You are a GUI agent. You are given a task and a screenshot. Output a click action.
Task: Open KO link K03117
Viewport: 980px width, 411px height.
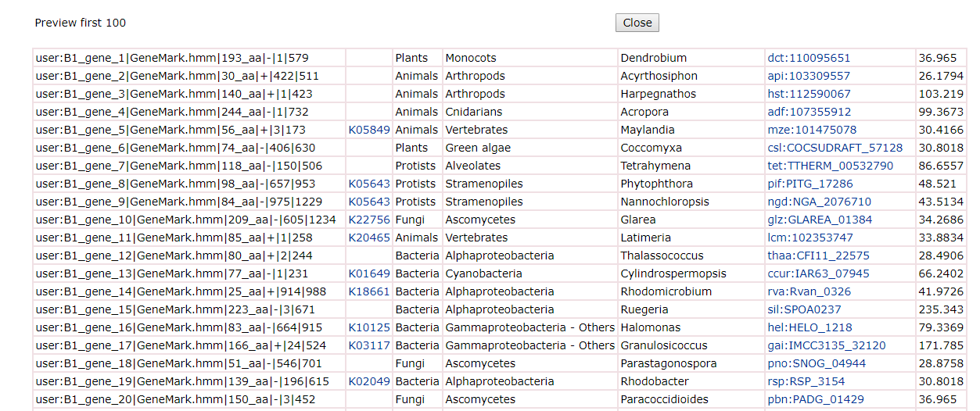point(369,345)
